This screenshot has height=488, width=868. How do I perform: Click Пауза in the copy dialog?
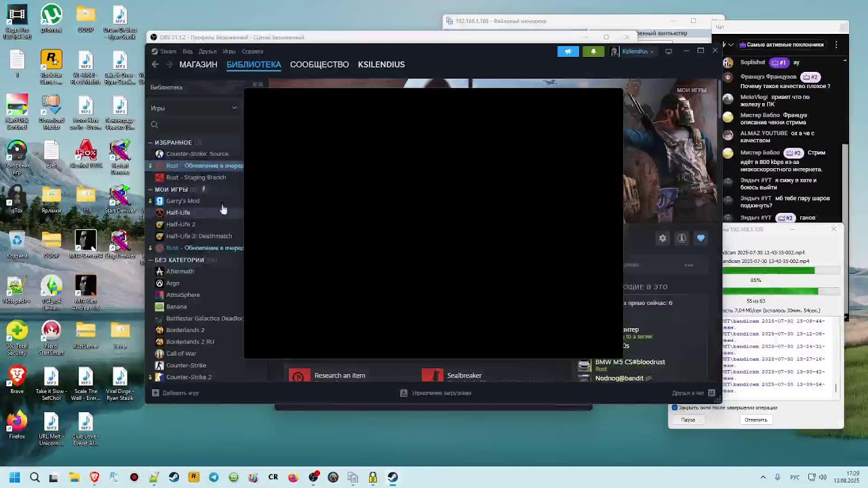tap(688, 420)
